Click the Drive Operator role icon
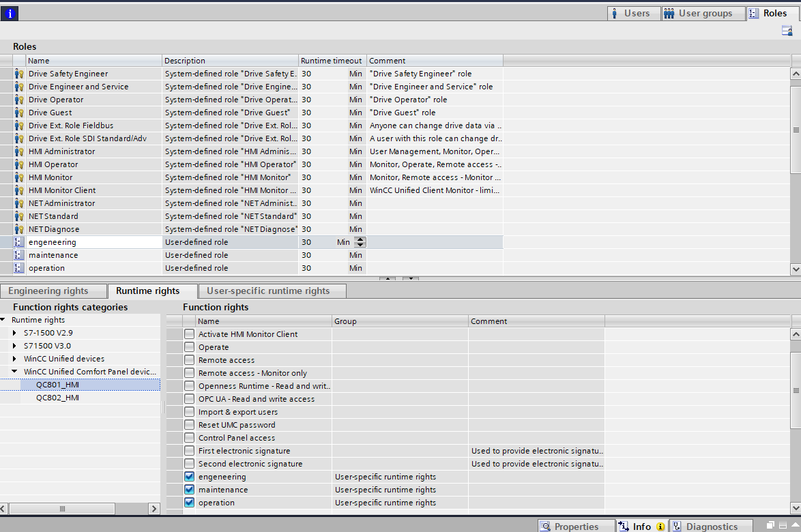 (x=19, y=100)
